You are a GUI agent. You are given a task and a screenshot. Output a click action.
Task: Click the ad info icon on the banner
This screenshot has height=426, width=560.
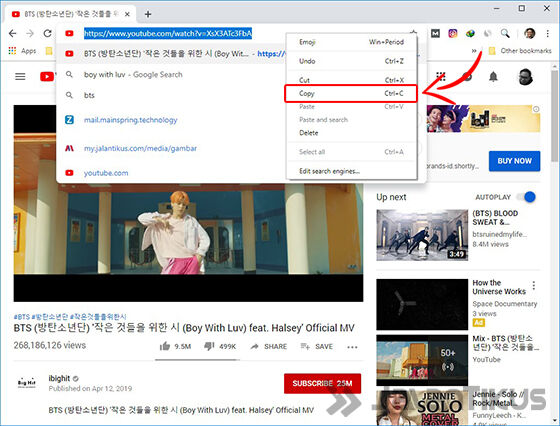click(x=536, y=109)
